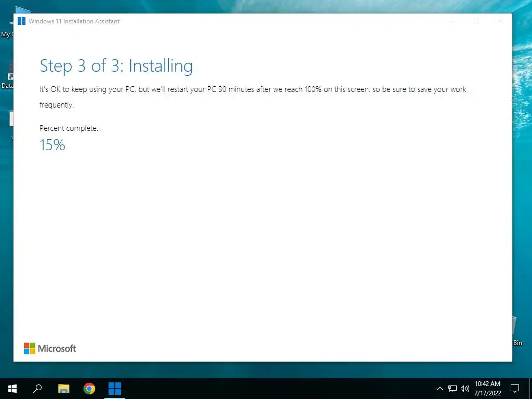Select Windows 11 Installation Assistant taskbar icon
This screenshot has height=399, width=532.
115,389
